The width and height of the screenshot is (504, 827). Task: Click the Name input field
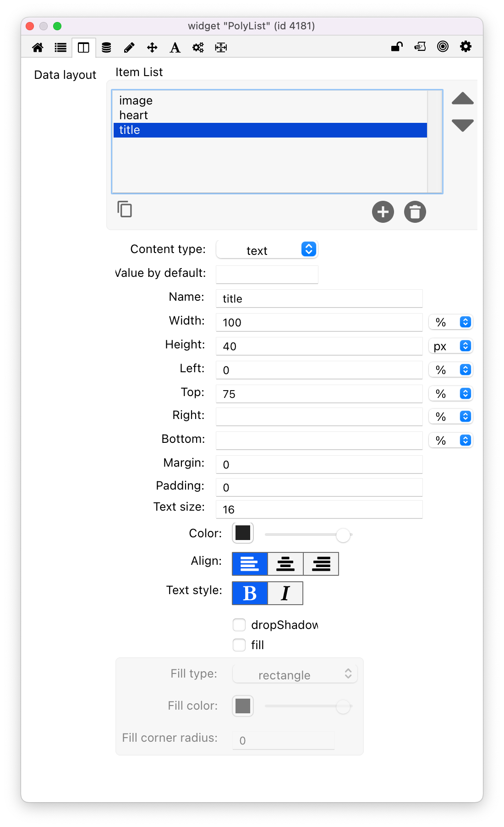[319, 298]
